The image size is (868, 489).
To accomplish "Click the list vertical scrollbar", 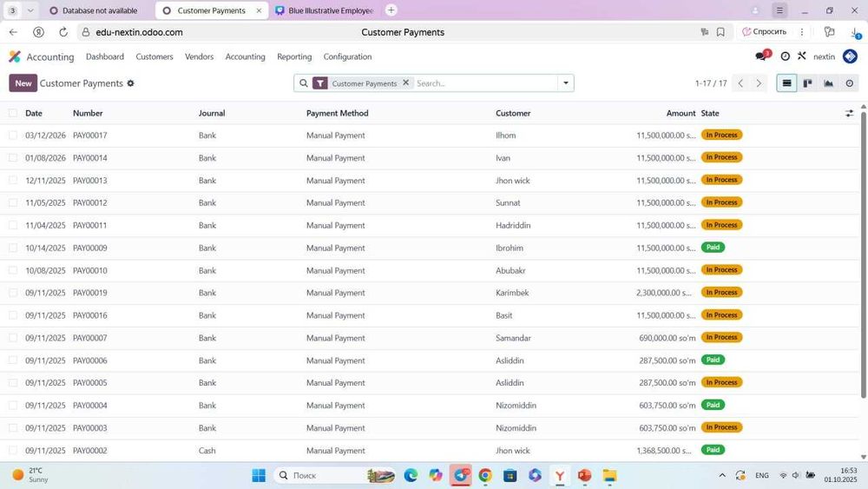I will tap(863, 254).
